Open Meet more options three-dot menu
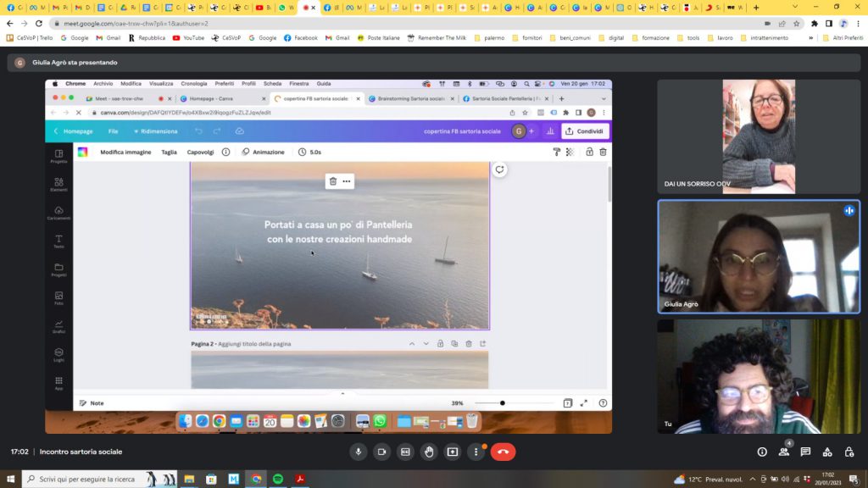The height and width of the screenshot is (488, 868). (476, 452)
